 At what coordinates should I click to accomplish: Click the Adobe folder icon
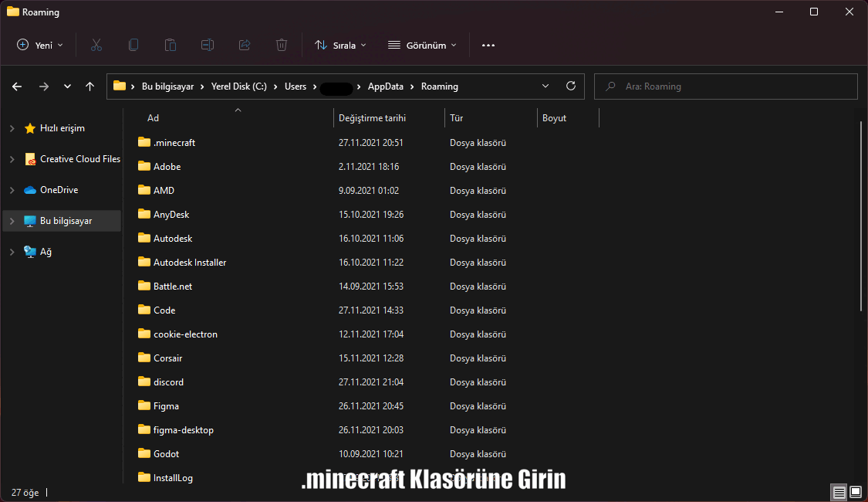pyautogui.click(x=144, y=166)
